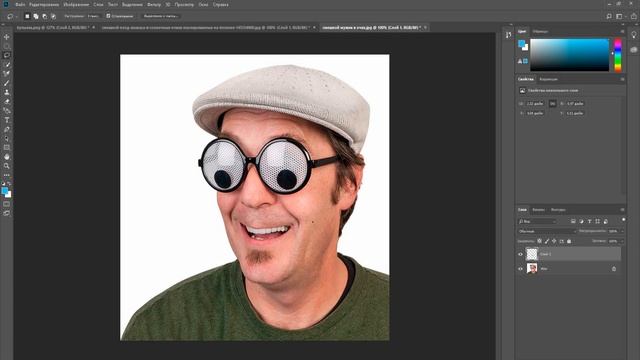
Task: Toggle lock position icon
Action: 554,241
